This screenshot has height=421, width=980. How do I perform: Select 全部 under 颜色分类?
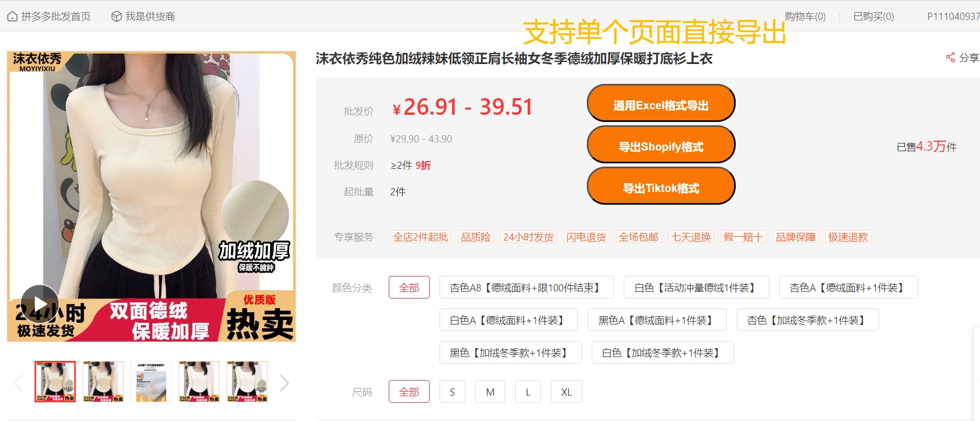click(x=409, y=287)
